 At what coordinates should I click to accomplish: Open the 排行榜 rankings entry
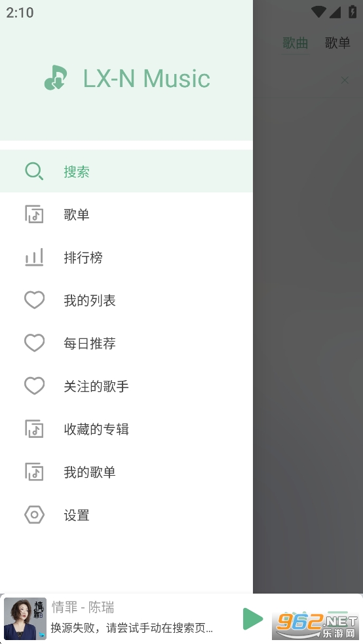[126, 257]
